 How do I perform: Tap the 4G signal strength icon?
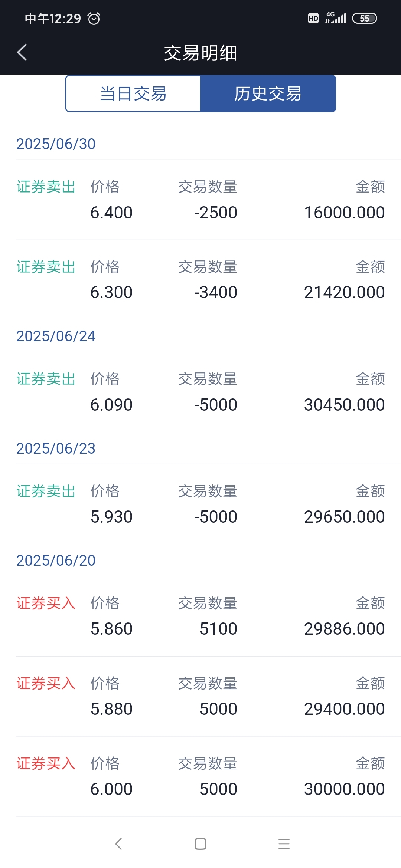click(x=336, y=18)
